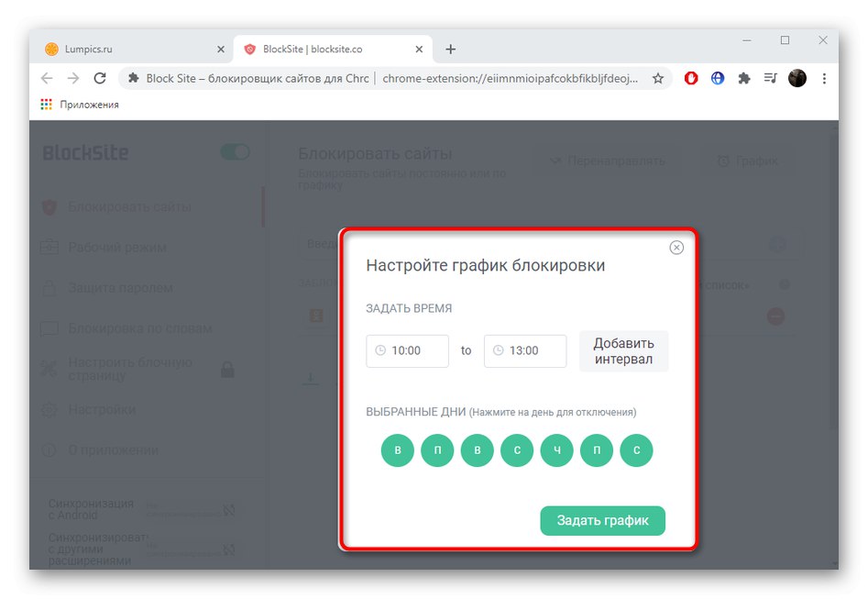Viewport: 868px width, 599px height.
Task: Click the info icon for О приложении
Action: coord(49,449)
